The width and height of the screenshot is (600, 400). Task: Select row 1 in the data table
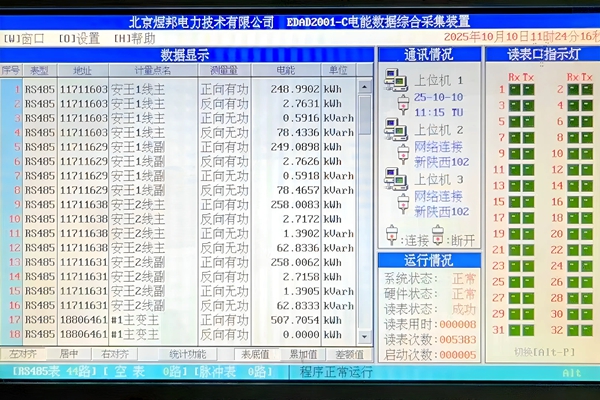(x=180, y=89)
